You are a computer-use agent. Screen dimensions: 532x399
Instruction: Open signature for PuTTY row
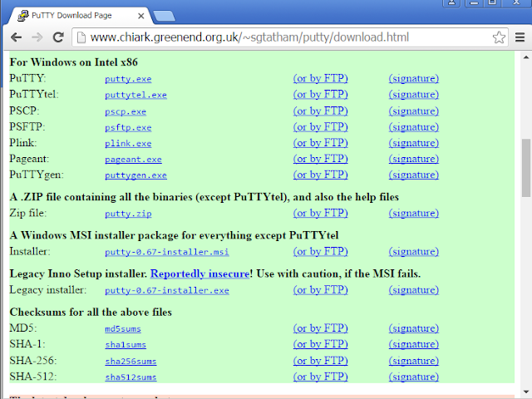coord(414,78)
